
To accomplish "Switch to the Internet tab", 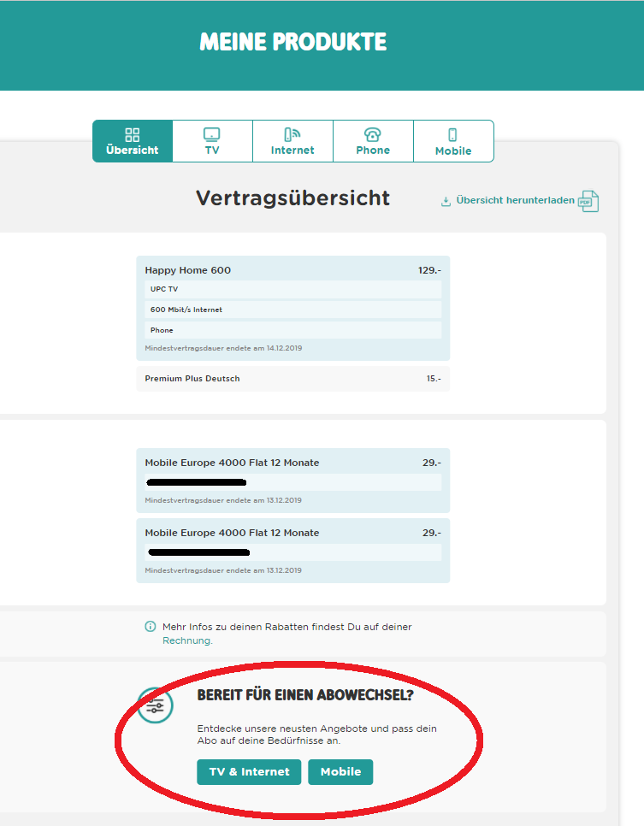I will pos(292,142).
